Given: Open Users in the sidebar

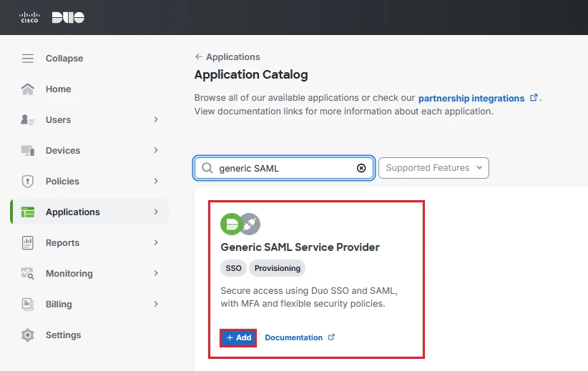Looking at the screenshot, I should click(x=59, y=120).
